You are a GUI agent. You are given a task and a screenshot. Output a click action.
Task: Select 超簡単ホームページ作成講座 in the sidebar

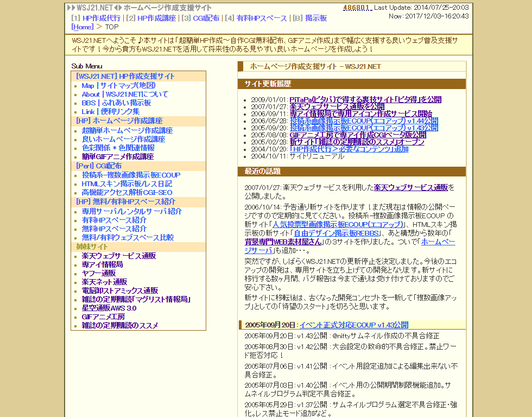(x=127, y=130)
